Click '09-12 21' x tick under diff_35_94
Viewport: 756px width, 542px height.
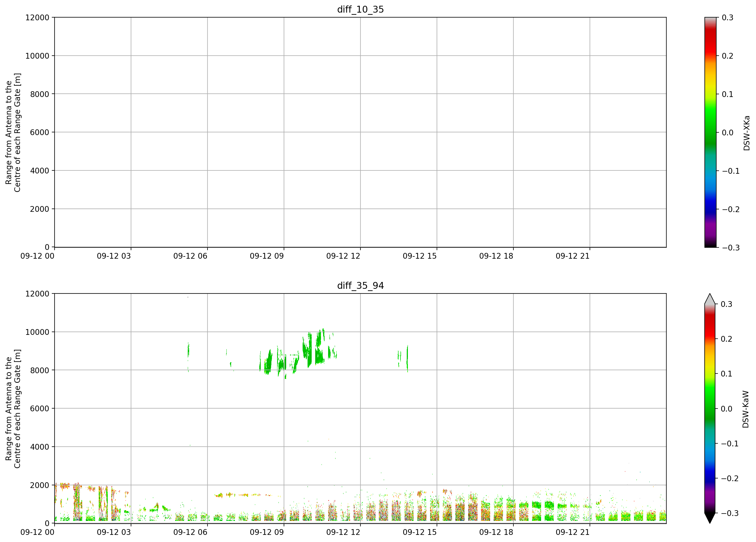(x=573, y=532)
